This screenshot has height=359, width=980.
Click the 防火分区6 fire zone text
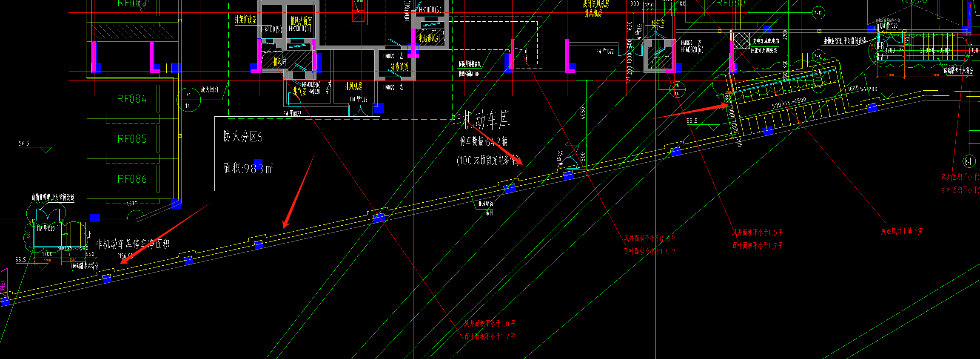coord(243,137)
